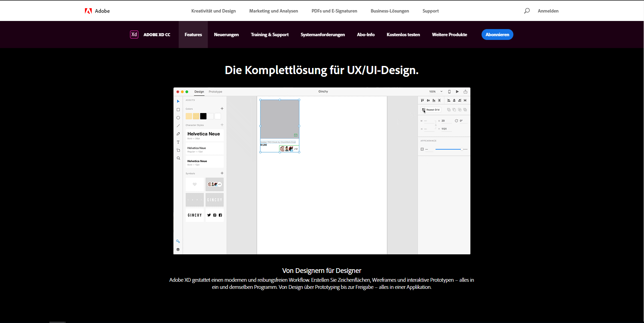Click the search magnifier icon in the header

(527, 11)
